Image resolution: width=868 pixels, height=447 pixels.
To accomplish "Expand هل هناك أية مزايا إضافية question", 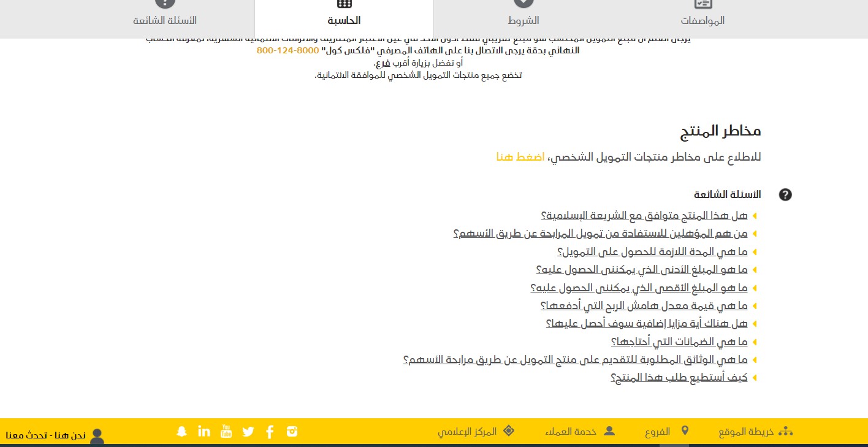I will pos(647,323).
